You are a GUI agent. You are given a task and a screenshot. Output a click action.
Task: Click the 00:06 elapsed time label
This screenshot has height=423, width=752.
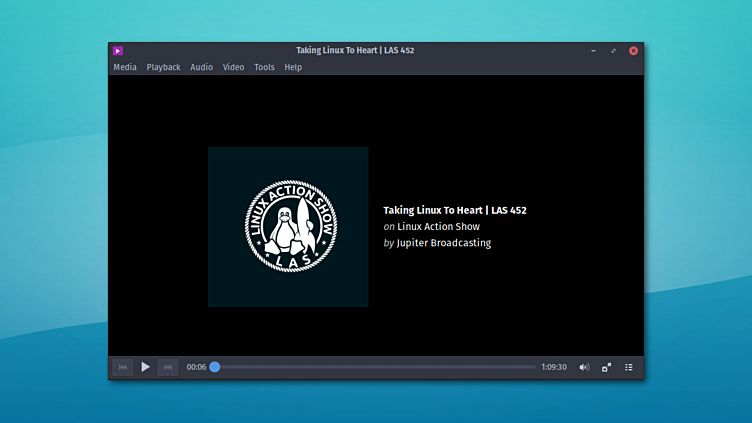coord(196,367)
